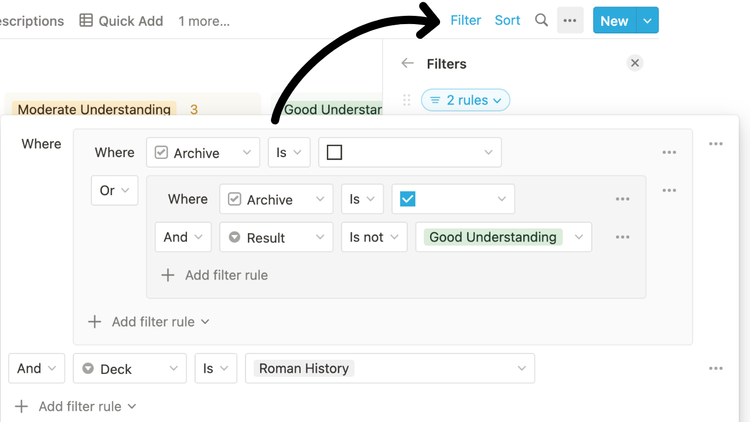Open the Sort menu in toolbar
Screen dimensions: 750x422
(507, 20)
